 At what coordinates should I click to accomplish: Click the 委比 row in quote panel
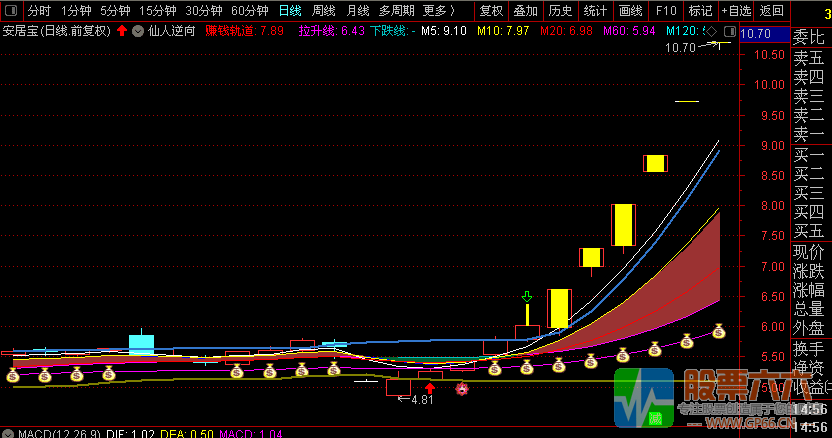(809, 38)
